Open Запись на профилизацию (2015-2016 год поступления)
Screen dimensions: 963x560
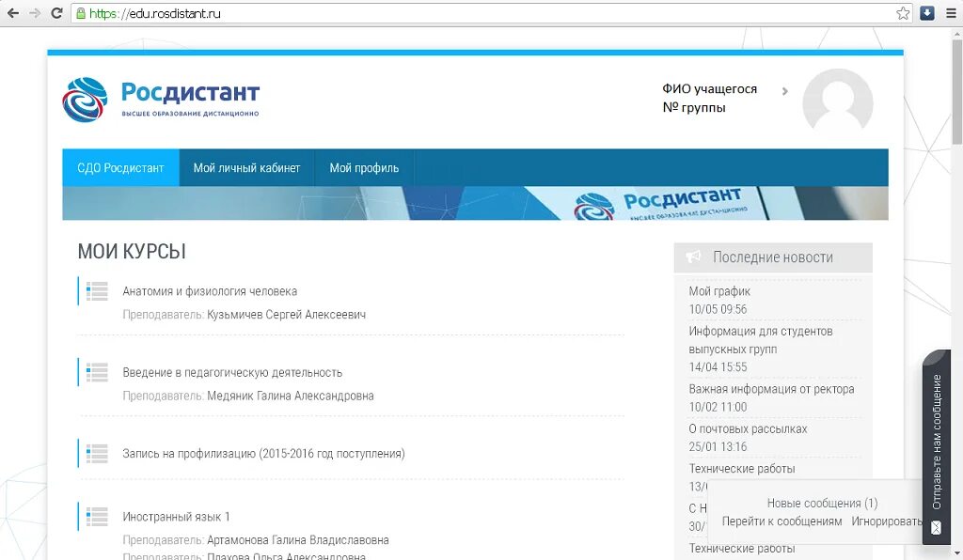pos(263,454)
